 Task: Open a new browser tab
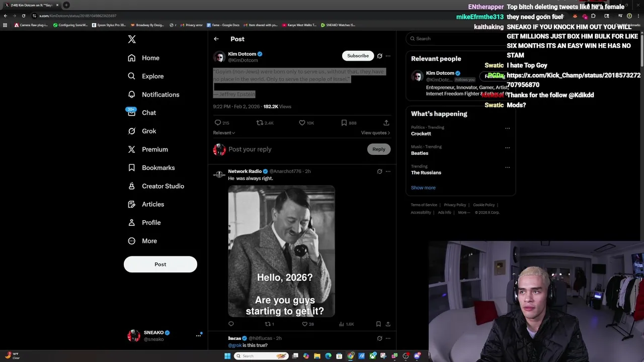(x=66, y=5)
